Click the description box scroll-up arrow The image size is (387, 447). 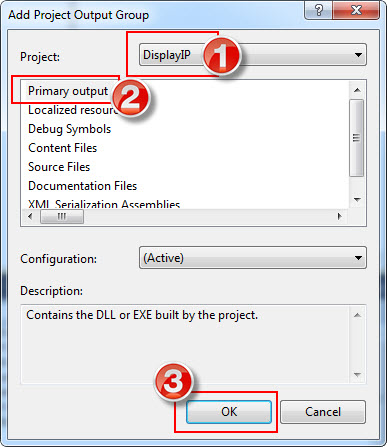click(357, 315)
